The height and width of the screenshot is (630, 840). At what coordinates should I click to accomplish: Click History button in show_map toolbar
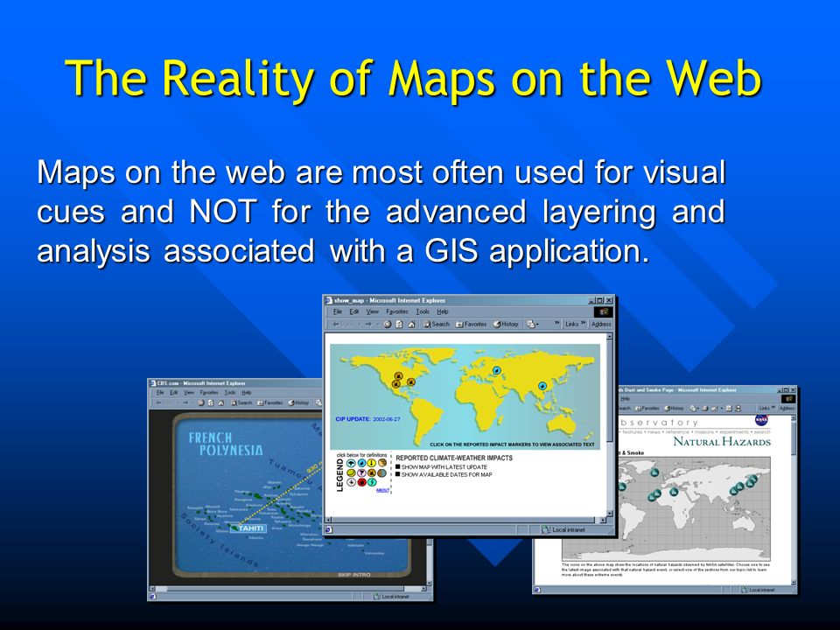[506, 324]
